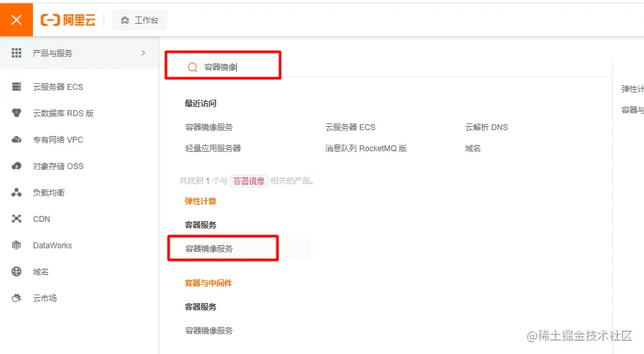
Task: Open 消息队列 RocketMQ 版 recent link
Action: [x=366, y=148]
